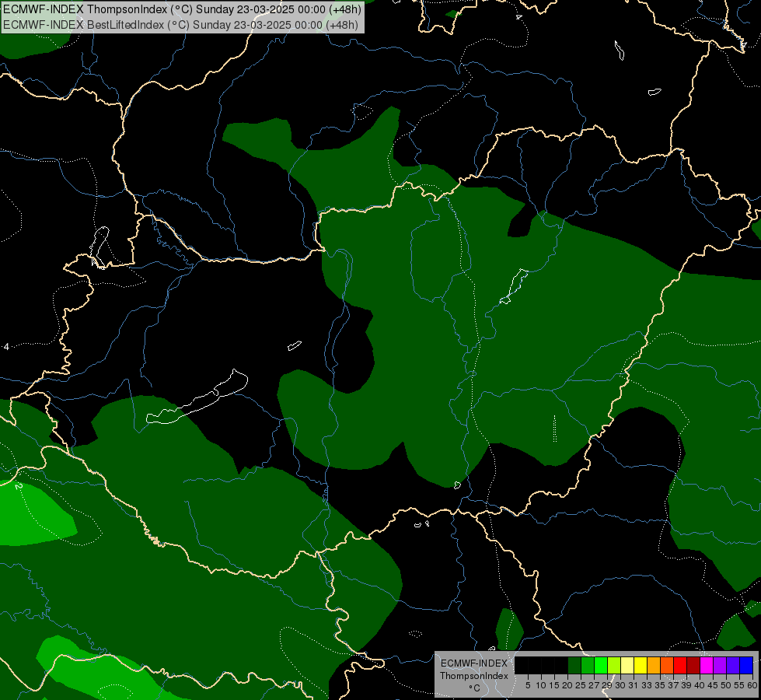Image resolution: width=761 pixels, height=700 pixels.
Task: Click the legend label 'ThompsonIndex'
Action: [474, 676]
